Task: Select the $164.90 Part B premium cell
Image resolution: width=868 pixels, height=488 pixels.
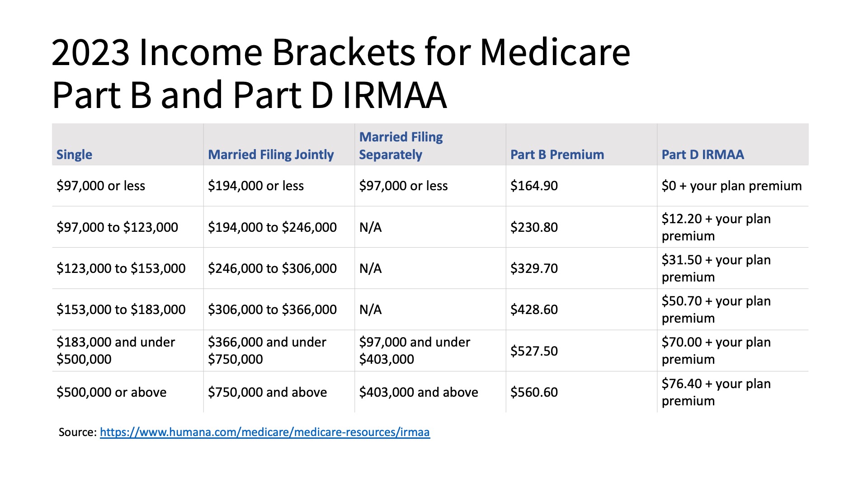Action: [534, 186]
